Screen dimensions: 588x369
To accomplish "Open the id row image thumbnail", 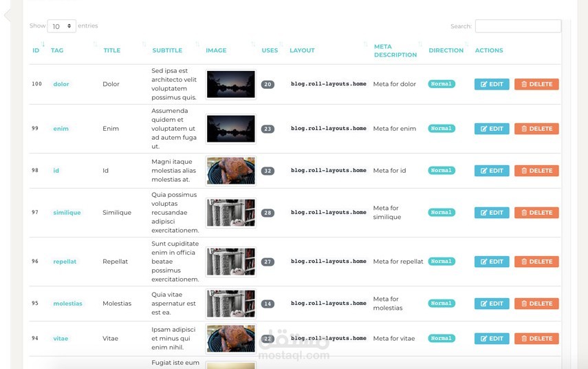I will [230, 171].
